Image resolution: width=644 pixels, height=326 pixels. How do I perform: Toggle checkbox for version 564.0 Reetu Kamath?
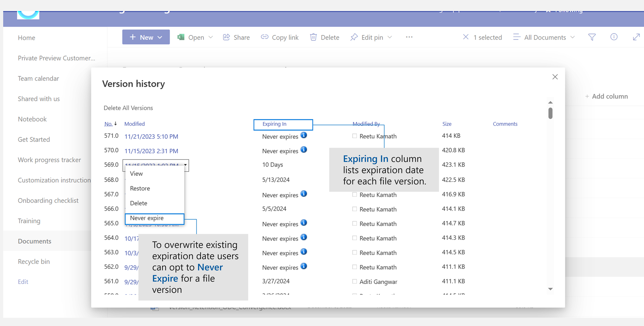tap(355, 238)
